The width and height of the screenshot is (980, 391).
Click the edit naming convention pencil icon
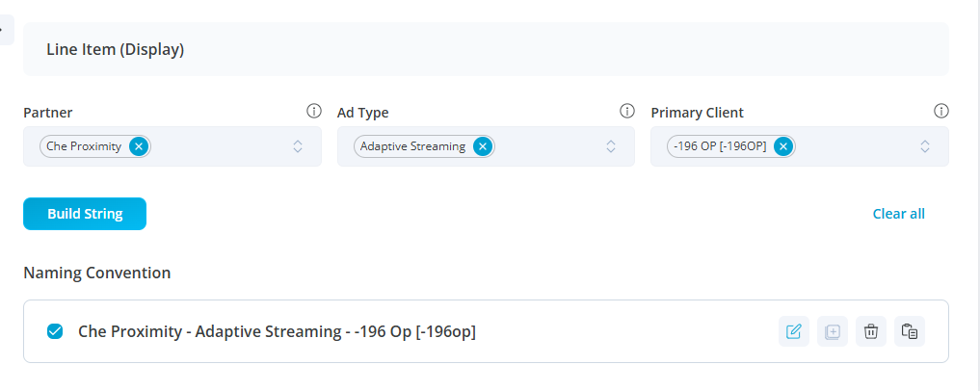click(x=794, y=332)
